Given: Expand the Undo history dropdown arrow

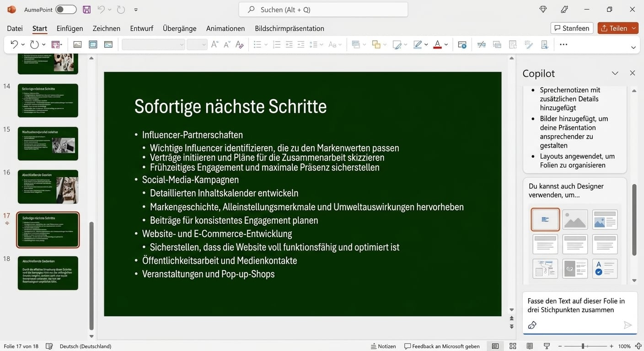Looking at the screenshot, I should (23, 45).
